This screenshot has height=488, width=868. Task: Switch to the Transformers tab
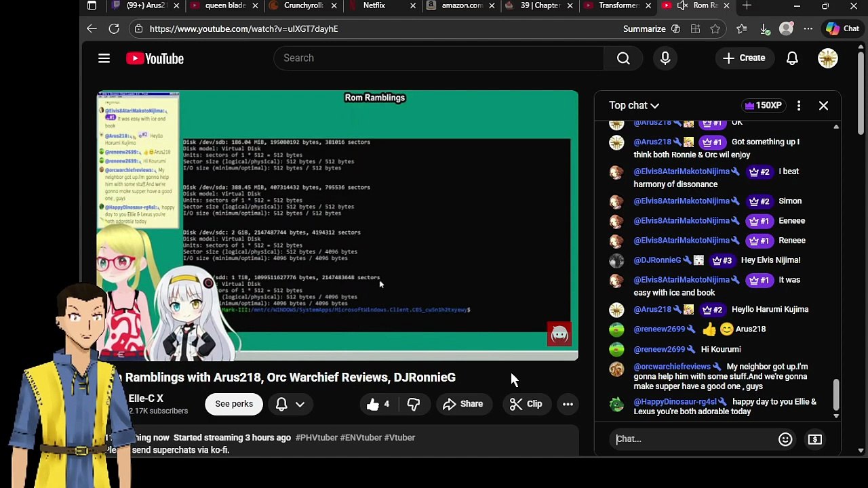click(x=618, y=6)
